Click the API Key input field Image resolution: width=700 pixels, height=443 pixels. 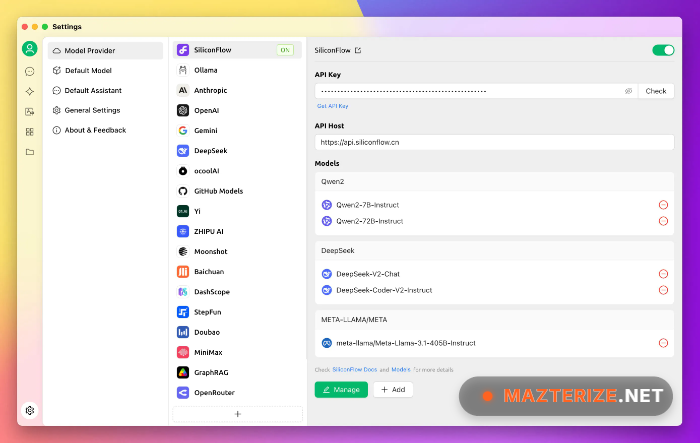[476, 91]
